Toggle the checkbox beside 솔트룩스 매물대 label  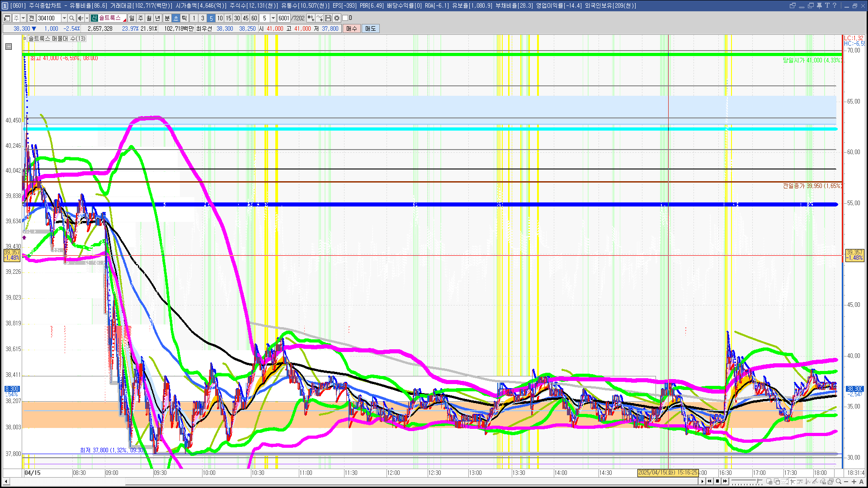pos(25,38)
